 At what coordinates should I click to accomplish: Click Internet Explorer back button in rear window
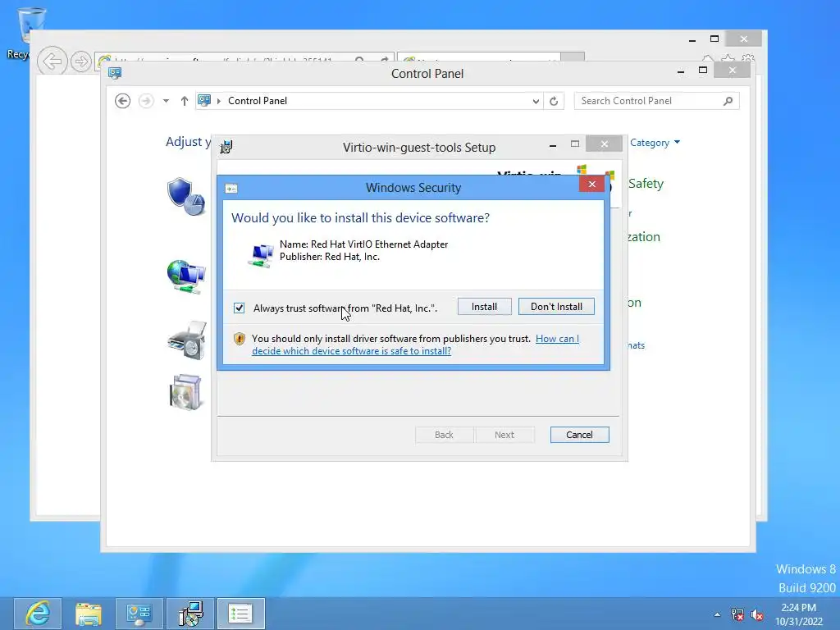(x=52, y=61)
